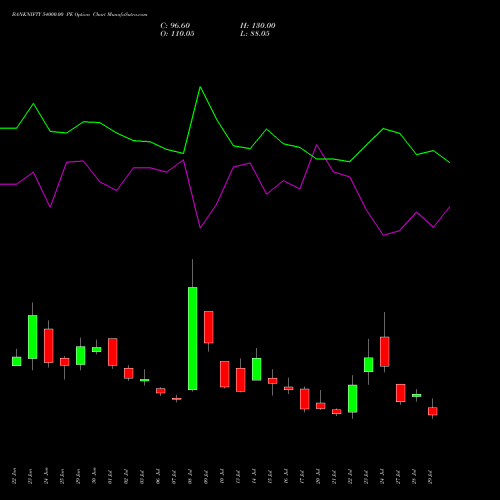Click the purple indicator line's peak near 20 Jul
The height and width of the screenshot is (500, 500).
(x=316, y=145)
